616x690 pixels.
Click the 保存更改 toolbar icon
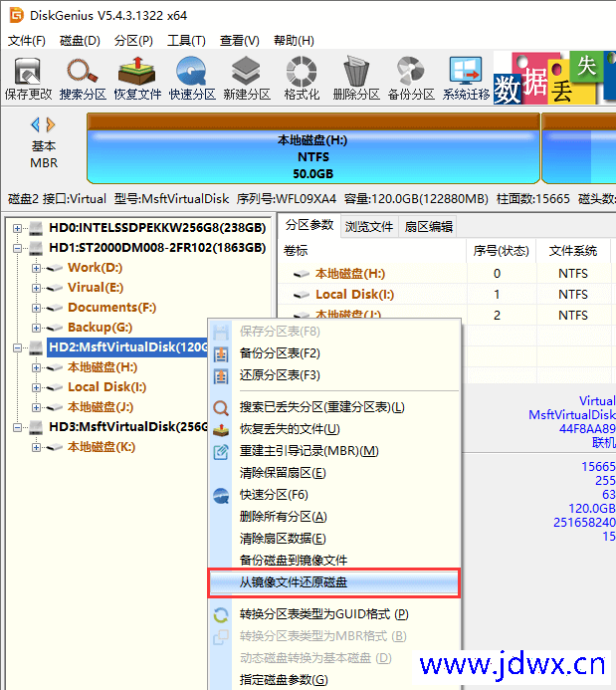tap(28, 79)
